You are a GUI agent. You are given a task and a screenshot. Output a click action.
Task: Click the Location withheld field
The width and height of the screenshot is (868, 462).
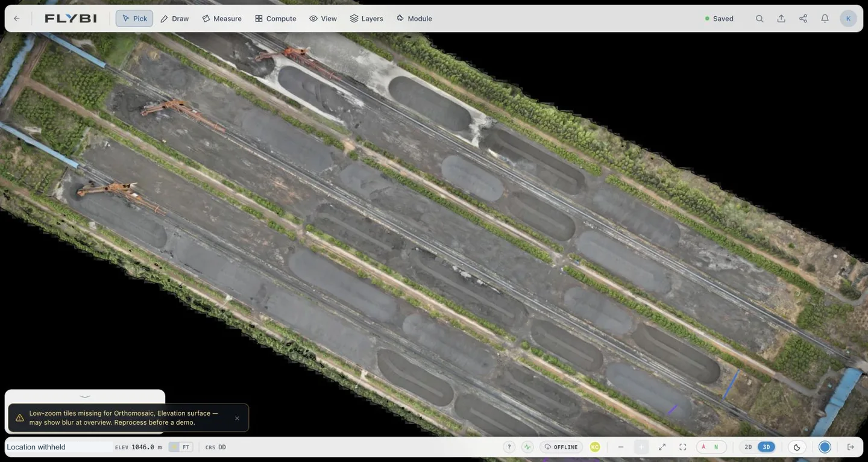coord(58,447)
